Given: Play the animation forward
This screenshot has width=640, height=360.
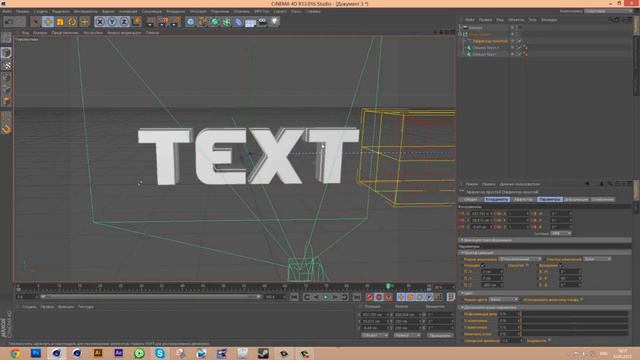Looking at the screenshot, I should 326,297.
